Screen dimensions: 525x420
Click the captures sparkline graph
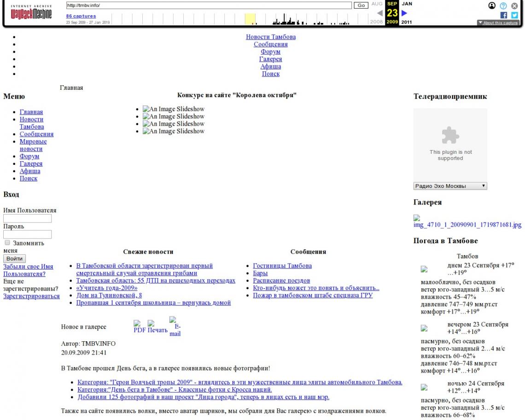point(239,19)
